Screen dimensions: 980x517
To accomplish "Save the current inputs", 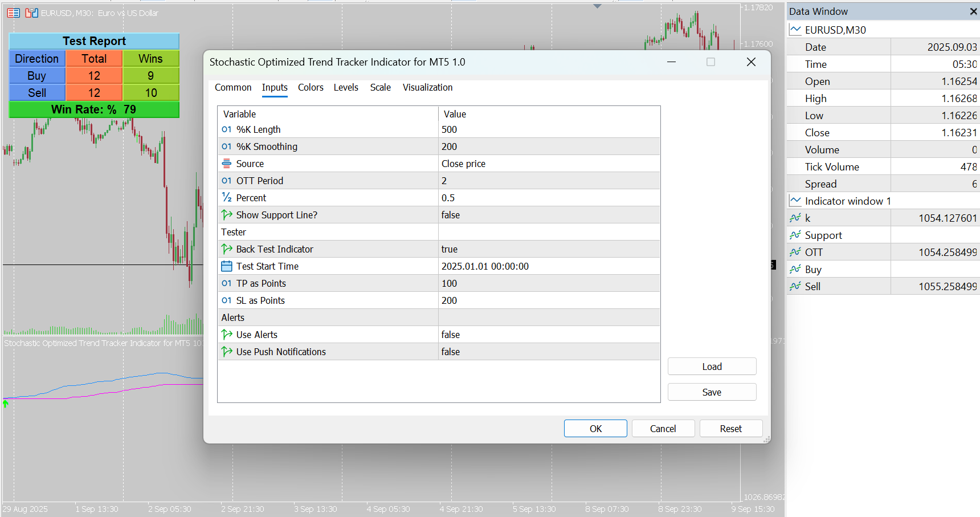I will tap(712, 392).
